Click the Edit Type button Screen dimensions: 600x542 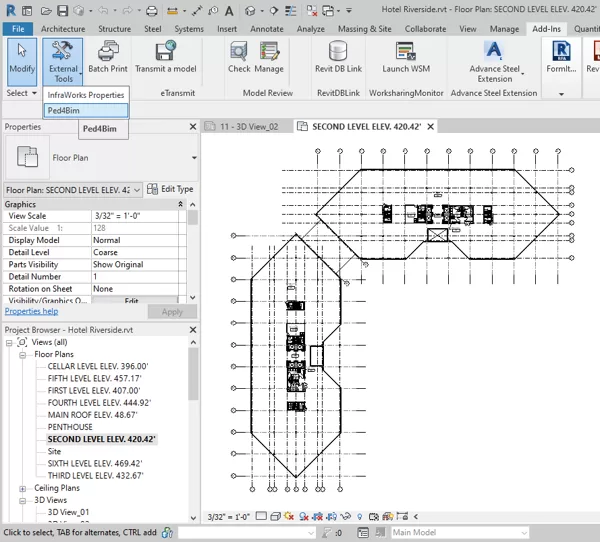pos(170,189)
